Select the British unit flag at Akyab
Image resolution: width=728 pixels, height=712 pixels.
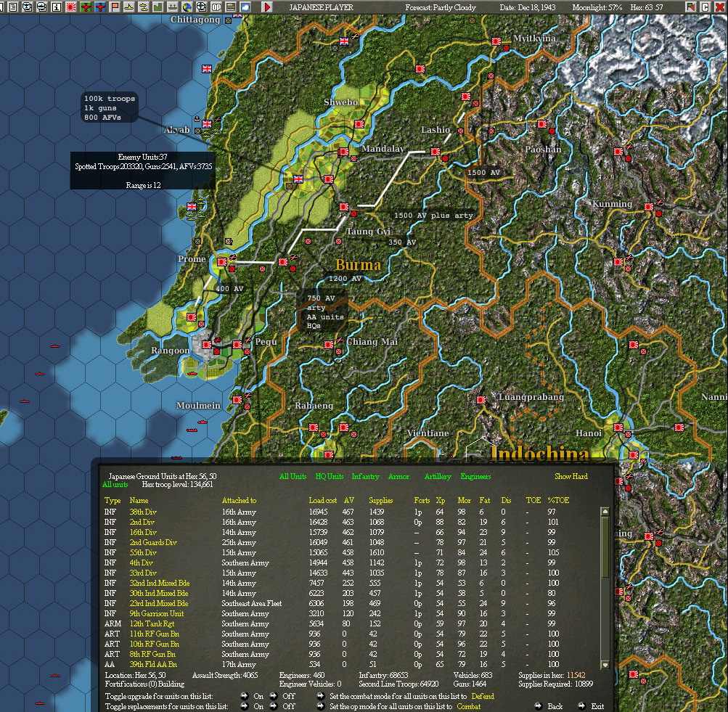[x=207, y=124]
